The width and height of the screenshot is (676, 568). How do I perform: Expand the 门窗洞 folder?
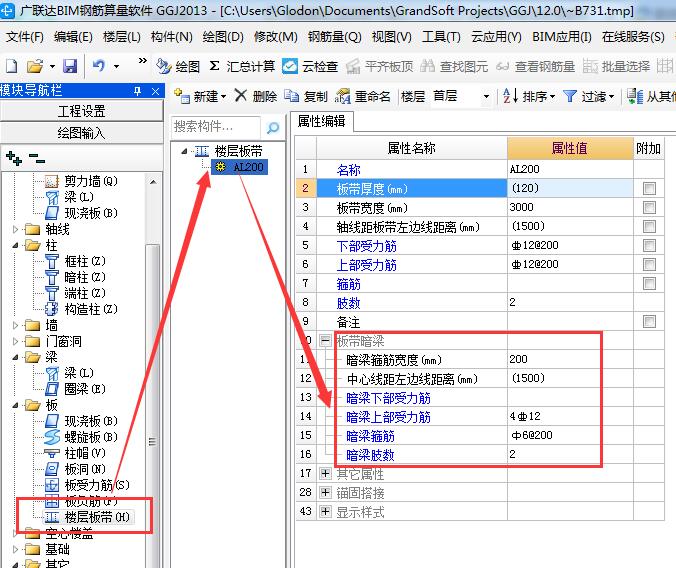tap(16, 341)
